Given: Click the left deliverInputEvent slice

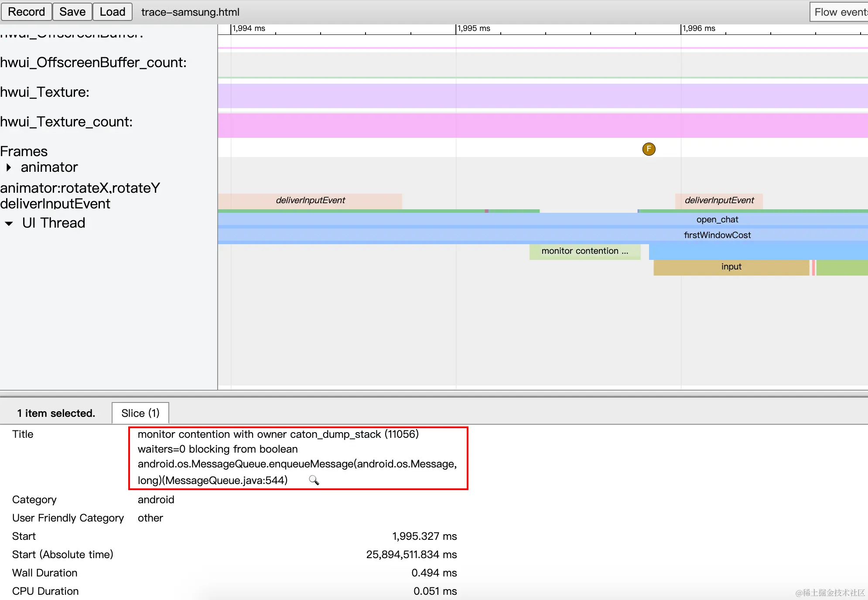Looking at the screenshot, I should point(310,201).
